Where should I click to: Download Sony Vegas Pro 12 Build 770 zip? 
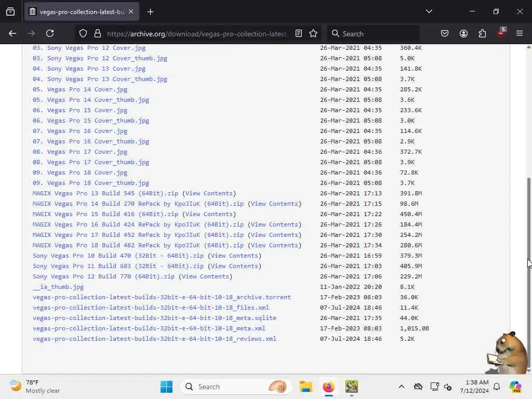click(103, 276)
